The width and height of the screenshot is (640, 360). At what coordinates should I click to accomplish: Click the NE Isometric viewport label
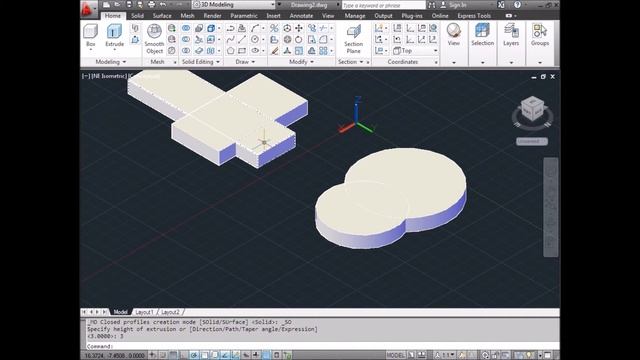[x=109, y=76]
